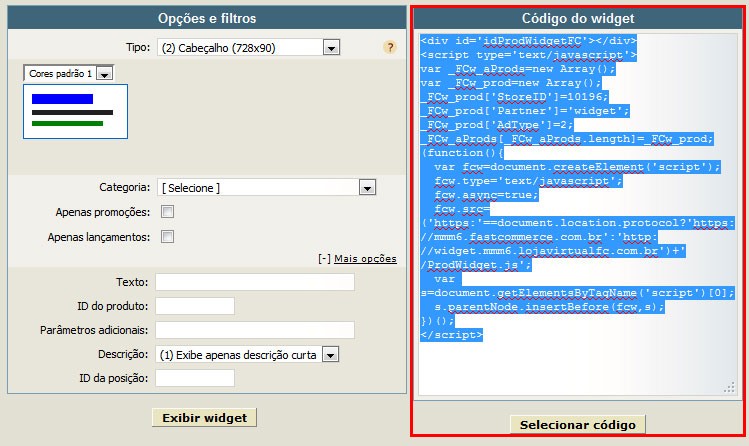The width and height of the screenshot is (749, 446).
Task: Open the Descrição dropdown
Action: [247, 354]
